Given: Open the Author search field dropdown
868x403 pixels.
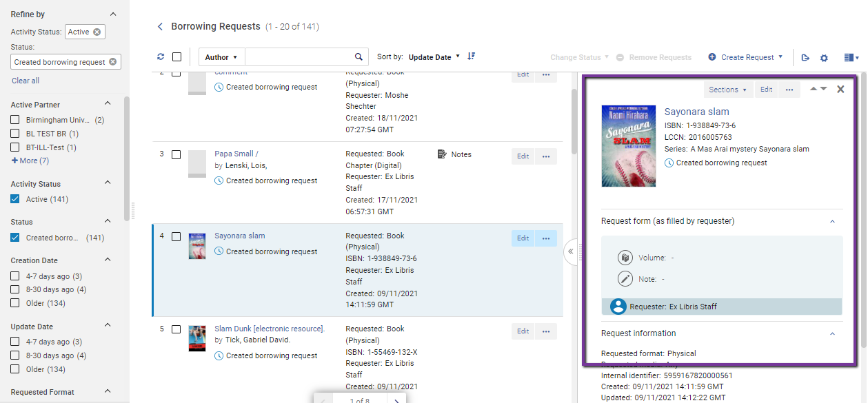Looking at the screenshot, I should (221, 57).
